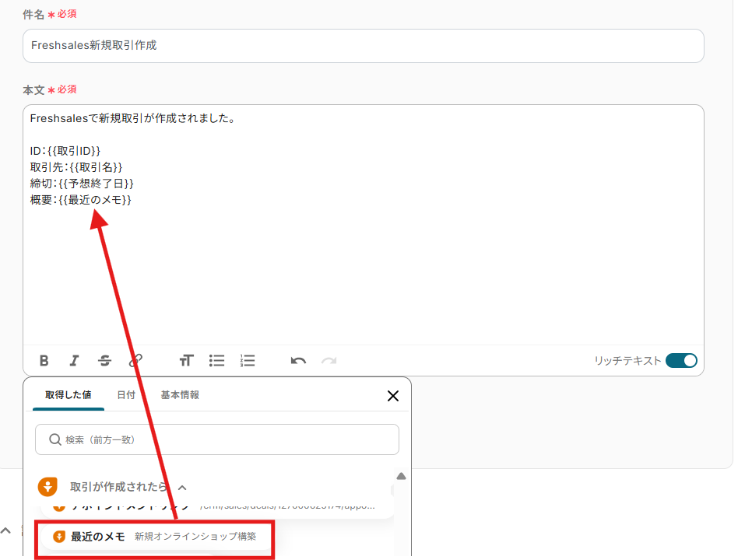Click the {{最近のメモ}} variable in body
This screenshot has height=560, width=752.
pos(94,200)
